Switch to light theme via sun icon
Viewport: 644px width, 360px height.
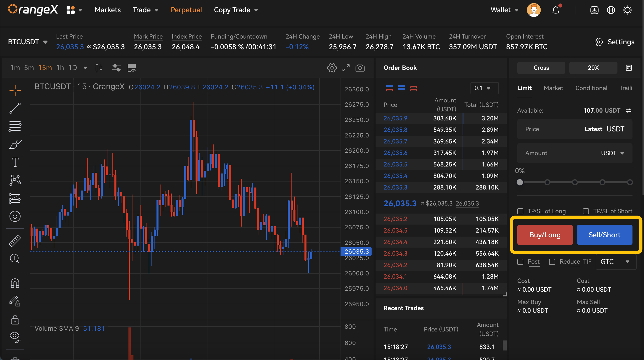[x=627, y=10]
